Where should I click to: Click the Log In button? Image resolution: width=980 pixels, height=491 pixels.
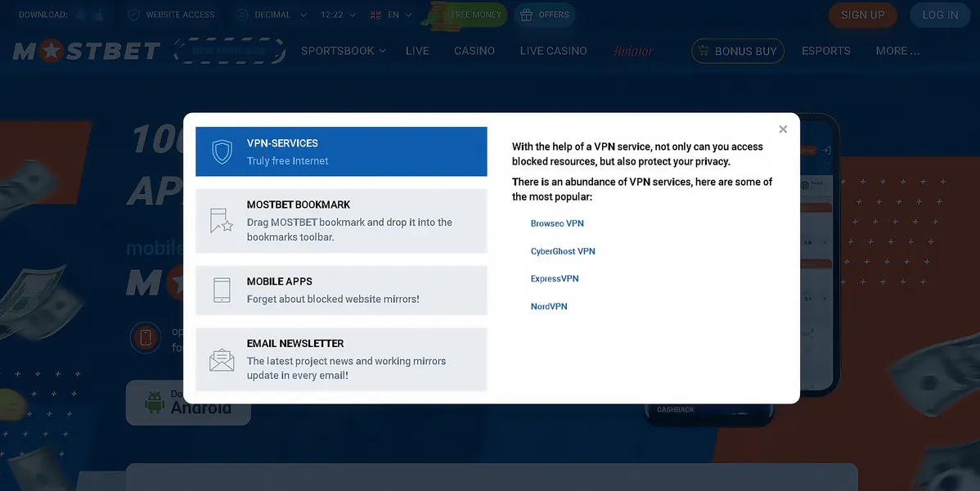click(940, 15)
